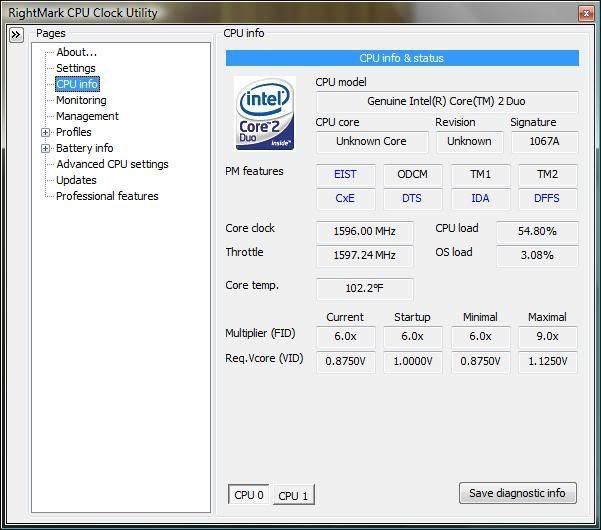This screenshot has height=530, width=601.
Task: Click the CPU info & status header bar
Action: pos(402,58)
